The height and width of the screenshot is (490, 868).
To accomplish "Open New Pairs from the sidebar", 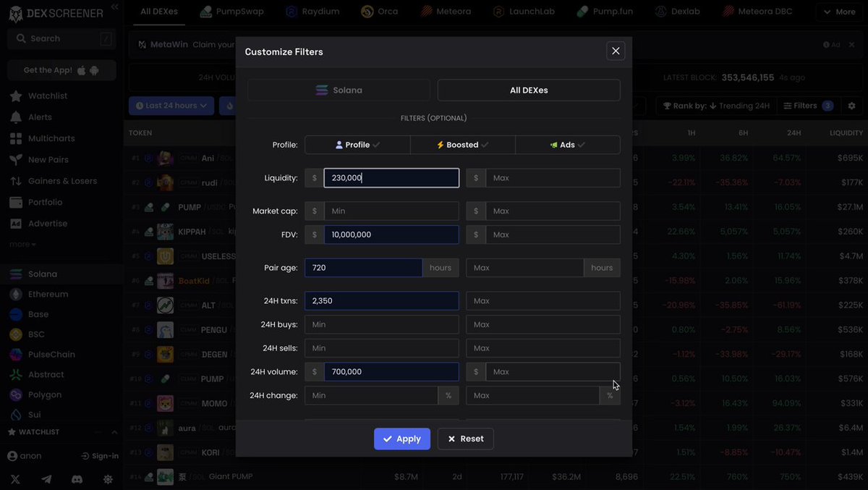I will [48, 159].
